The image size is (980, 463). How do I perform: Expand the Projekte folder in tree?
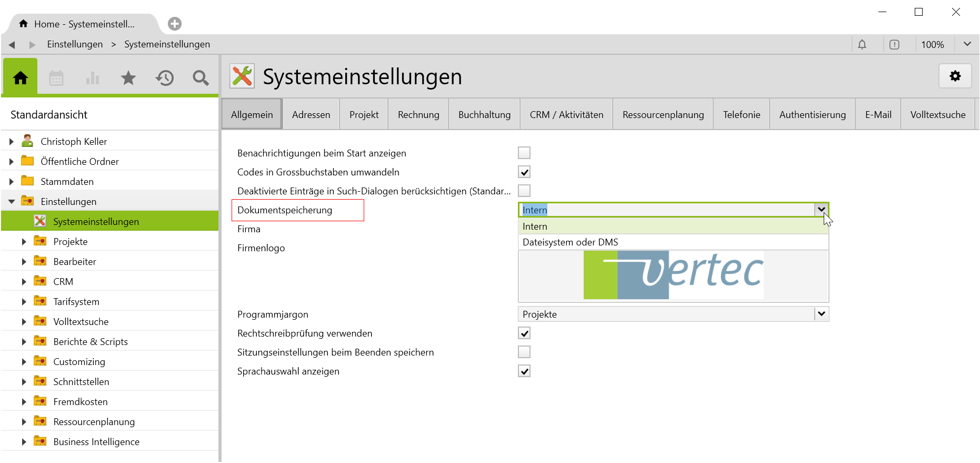click(x=24, y=242)
